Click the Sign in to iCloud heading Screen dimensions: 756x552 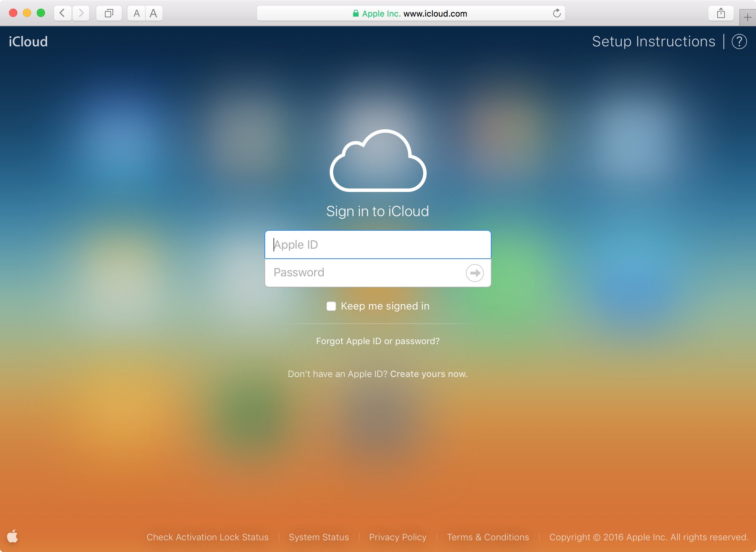pos(378,211)
